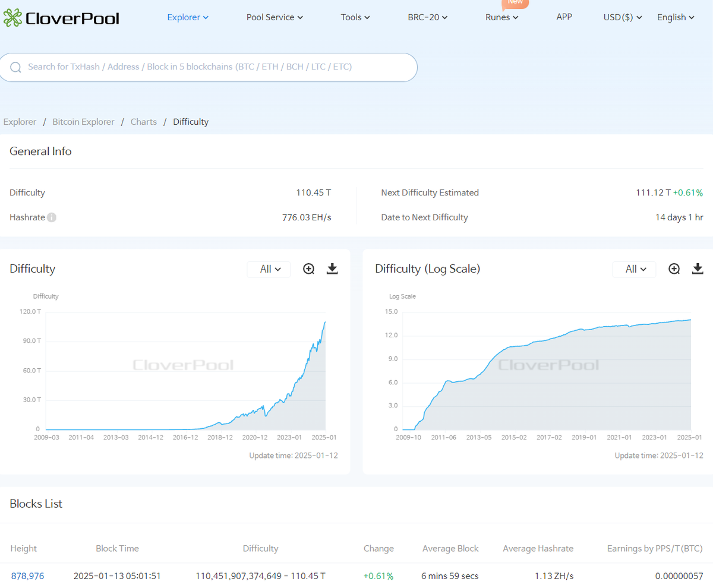Screen dimensions: 713x588
Task: Click the CloverPool logo
Action: pyautogui.click(x=61, y=18)
